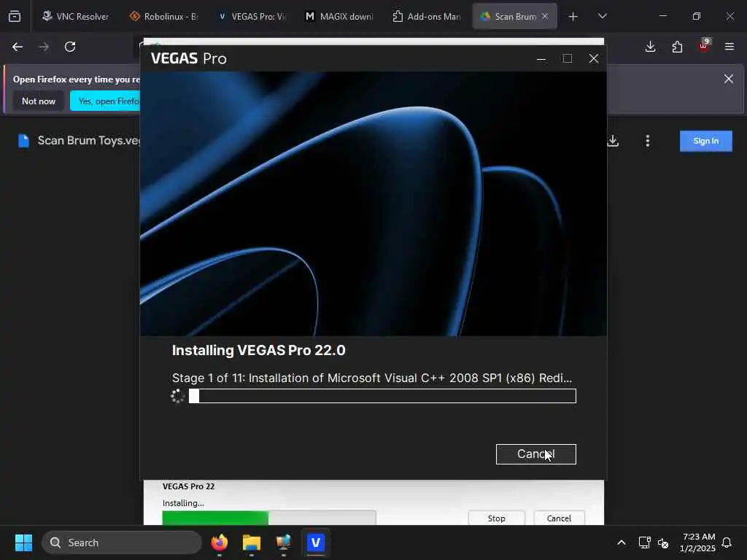Click the Scan Brum Toys file name
The height and width of the screenshot is (560, 747).
89,141
